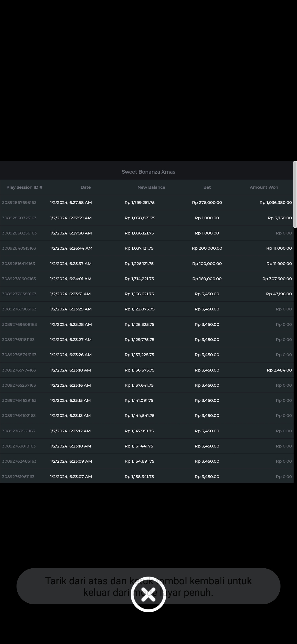Open session ID 30892867695163
The image size is (297, 644).
(19, 203)
